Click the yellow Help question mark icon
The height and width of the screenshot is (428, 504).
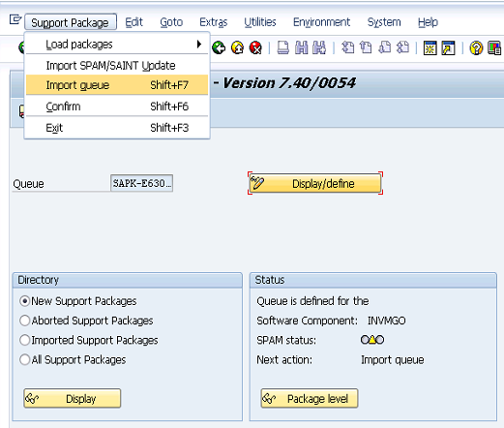[476, 48]
